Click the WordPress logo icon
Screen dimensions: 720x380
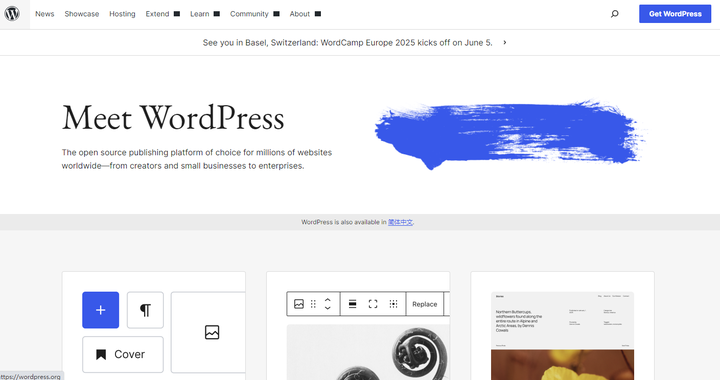coord(12,14)
